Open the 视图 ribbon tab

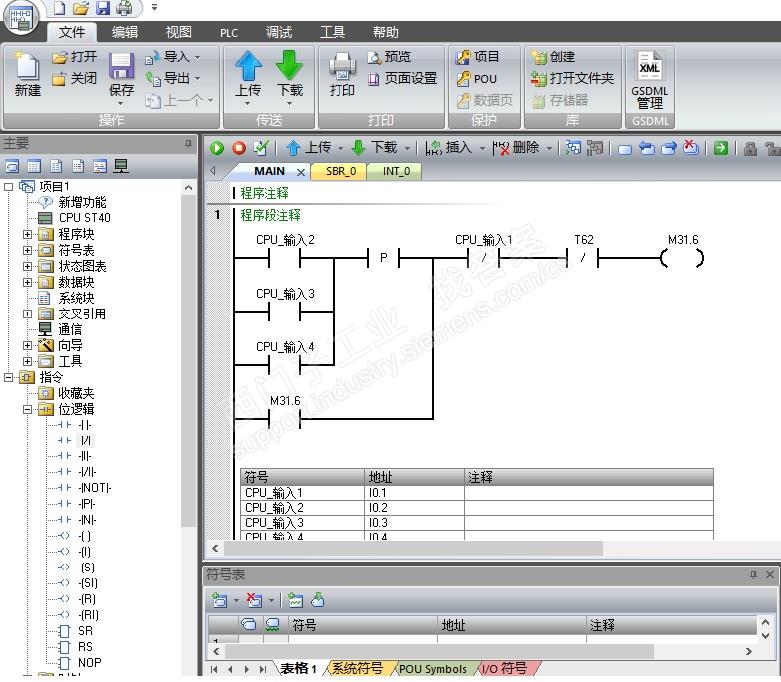coord(178,32)
